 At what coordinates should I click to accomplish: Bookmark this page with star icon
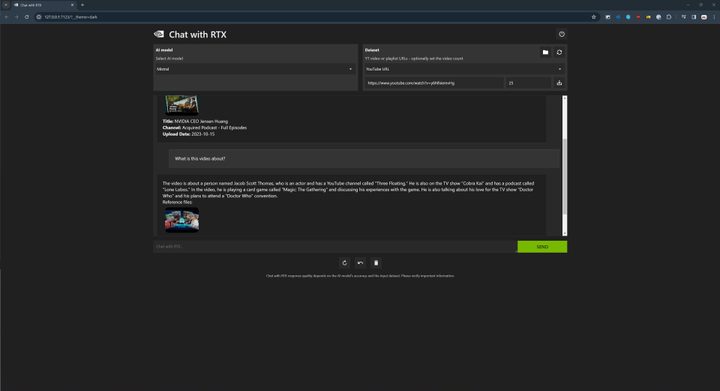click(x=593, y=17)
